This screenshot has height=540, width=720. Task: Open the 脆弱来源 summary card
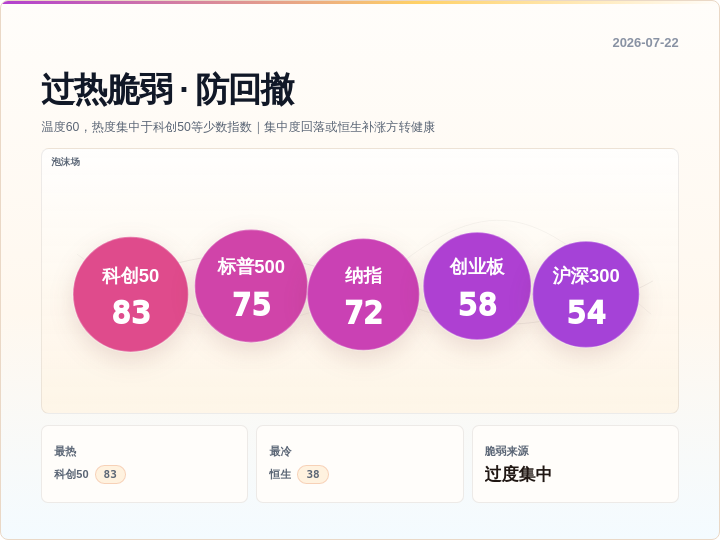coord(575,464)
